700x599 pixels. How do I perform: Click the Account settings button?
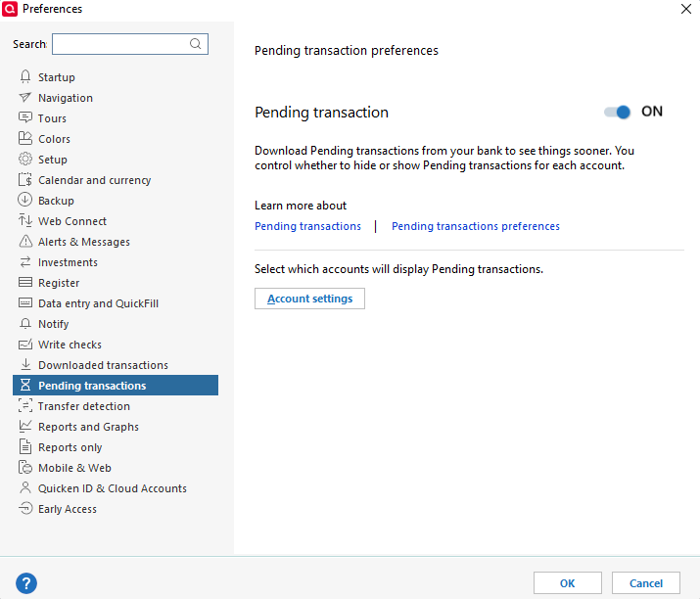[x=309, y=299]
